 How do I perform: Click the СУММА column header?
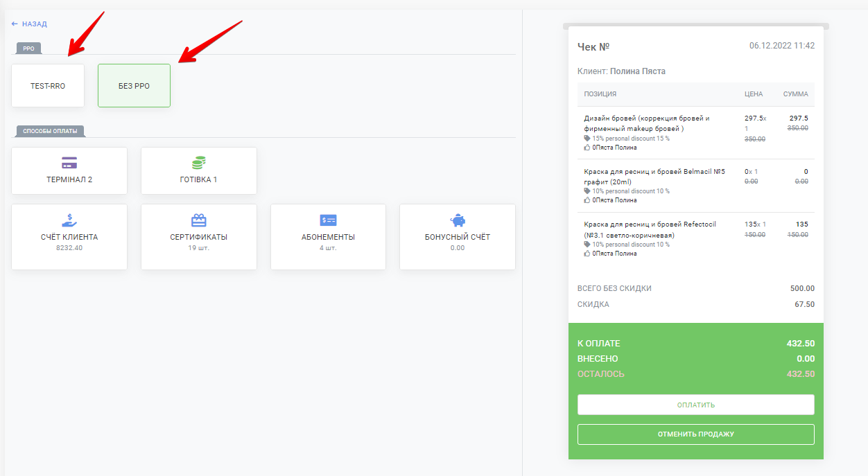(x=795, y=94)
